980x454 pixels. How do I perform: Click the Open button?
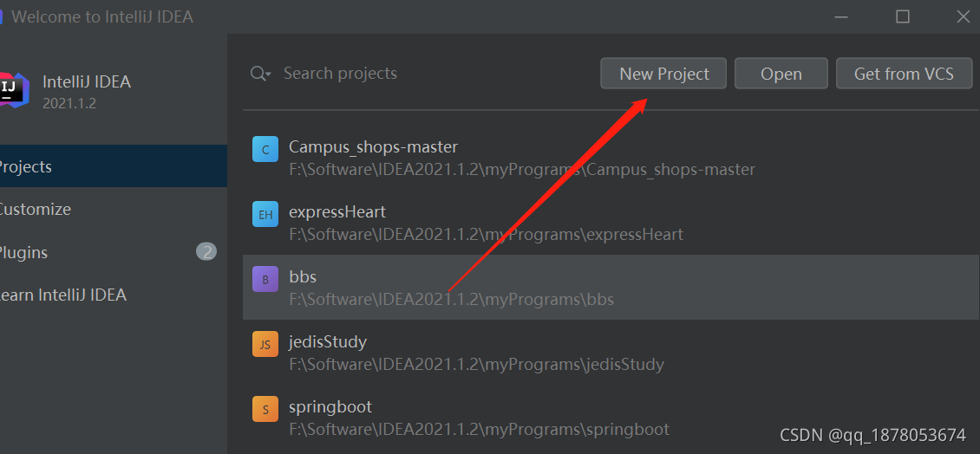point(781,74)
